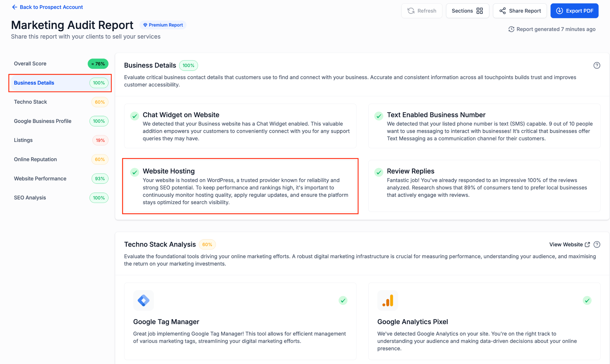Screen dimensions: 610x364
Task: Jump to Website Performance section
Action: 40,178
